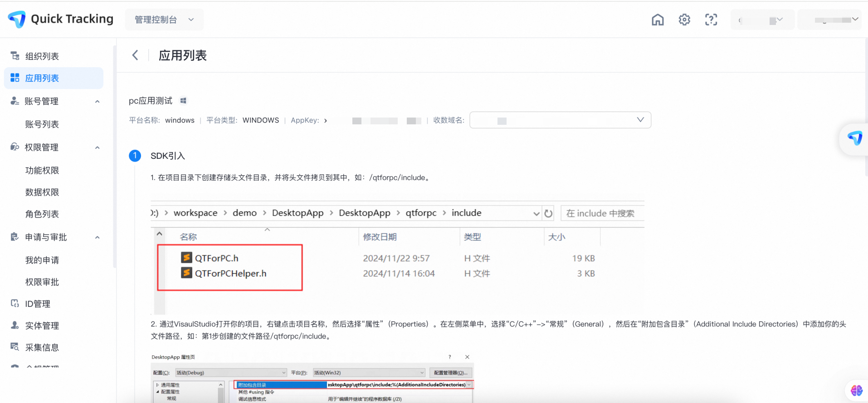The width and height of the screenshot is (868, 403).
Task: Click the 平台类型 WINDOWS value
Action: pyautogui.click(x=261, y=120)
